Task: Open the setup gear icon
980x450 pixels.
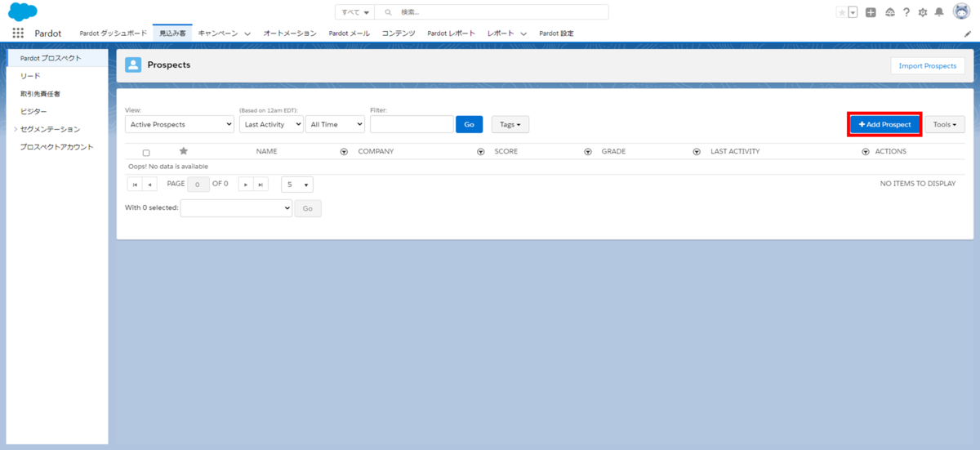Action: click(923, 12)
